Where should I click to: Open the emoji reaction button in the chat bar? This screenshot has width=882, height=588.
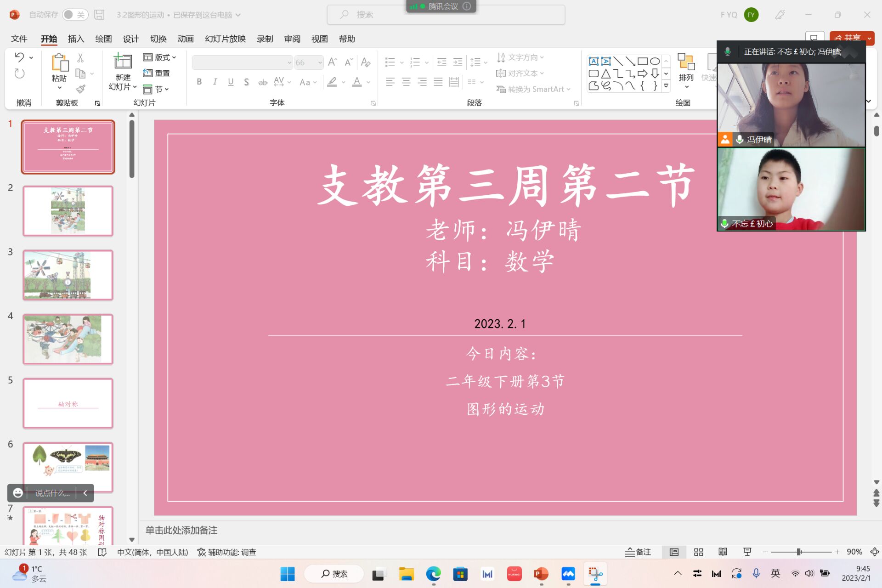pyautogui.click(x=18, y=493)
